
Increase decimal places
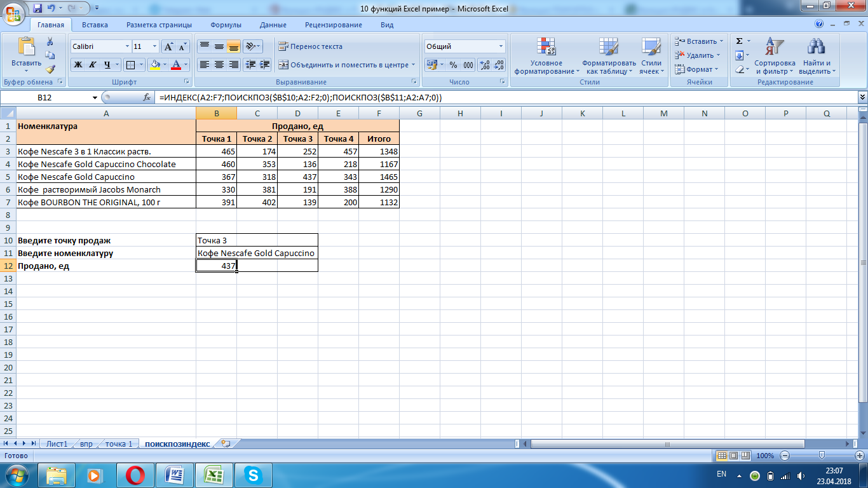pos(485,65)
